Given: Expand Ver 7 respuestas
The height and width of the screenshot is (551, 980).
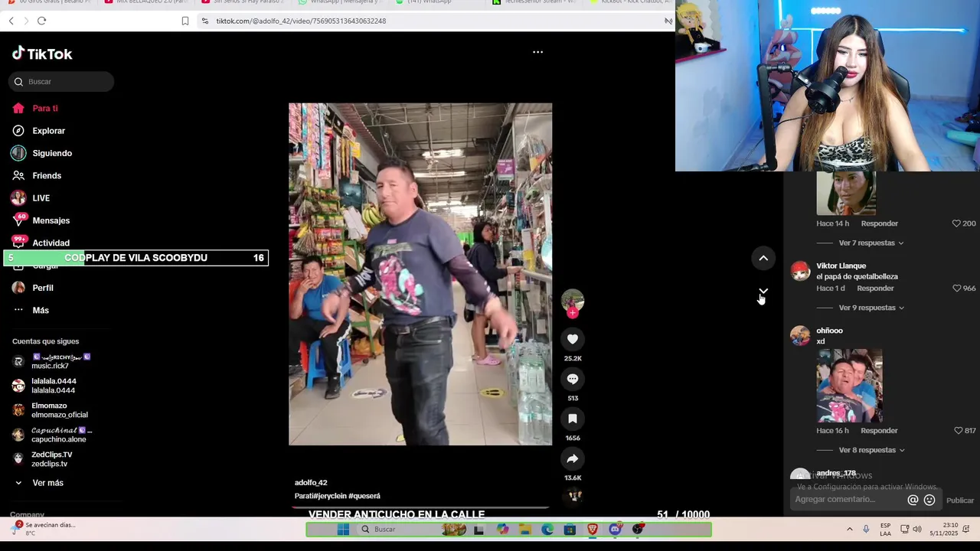Looking at the screenshot, I should [871, 243].
